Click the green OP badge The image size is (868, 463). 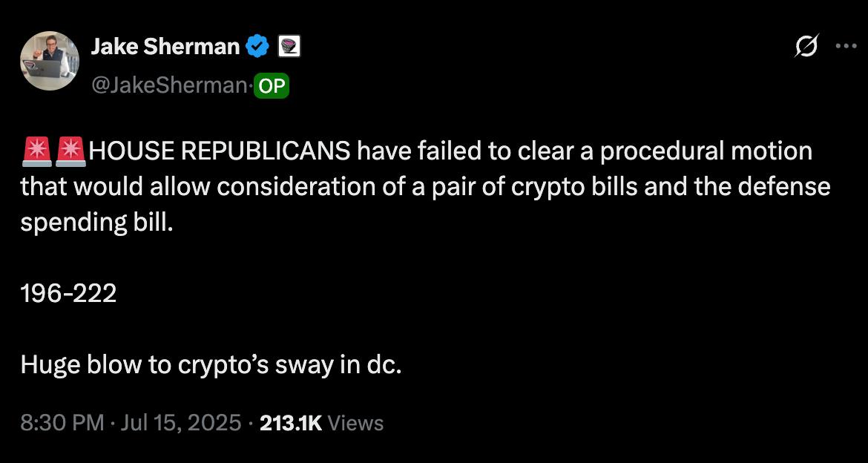pyautogui.click(x=272, y=86)
